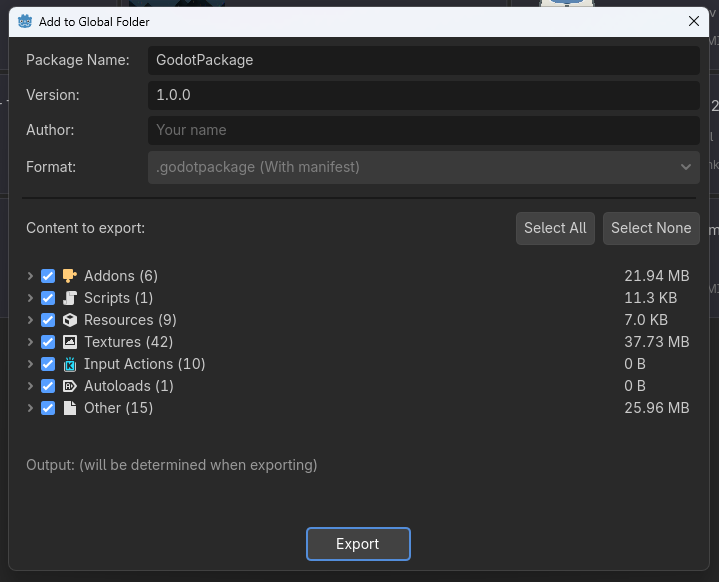The width and height of the screenshot is (719, 582).
Task: Click the Godot logo in title bar
Action: click(x=25, y=21)
